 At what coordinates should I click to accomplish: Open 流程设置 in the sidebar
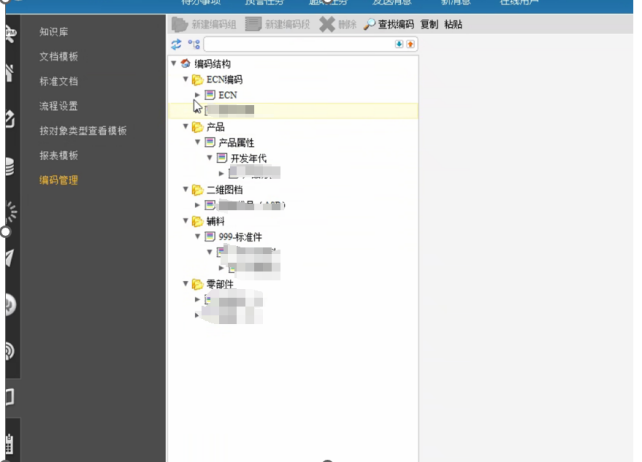tap(59, 106)
